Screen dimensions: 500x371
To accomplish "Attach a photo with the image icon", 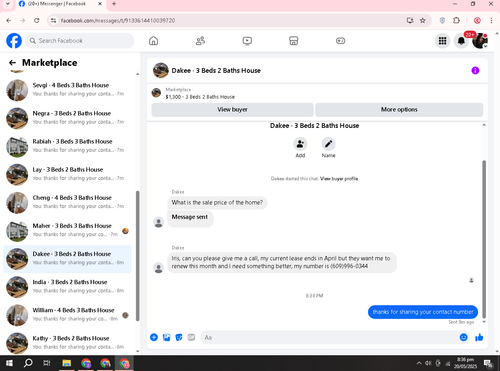I will (x=166, y=337).
